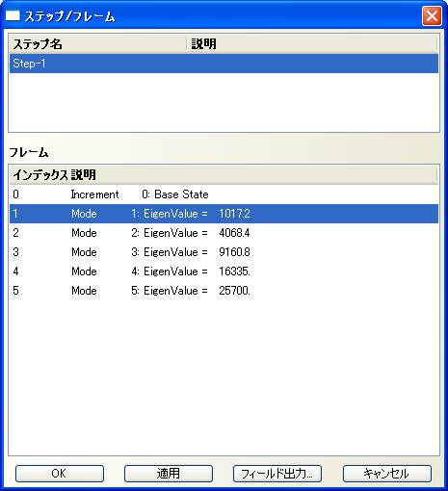Select Mode 4 EigenValue 16335 frame
448x491 pixels.
(224, 271)
